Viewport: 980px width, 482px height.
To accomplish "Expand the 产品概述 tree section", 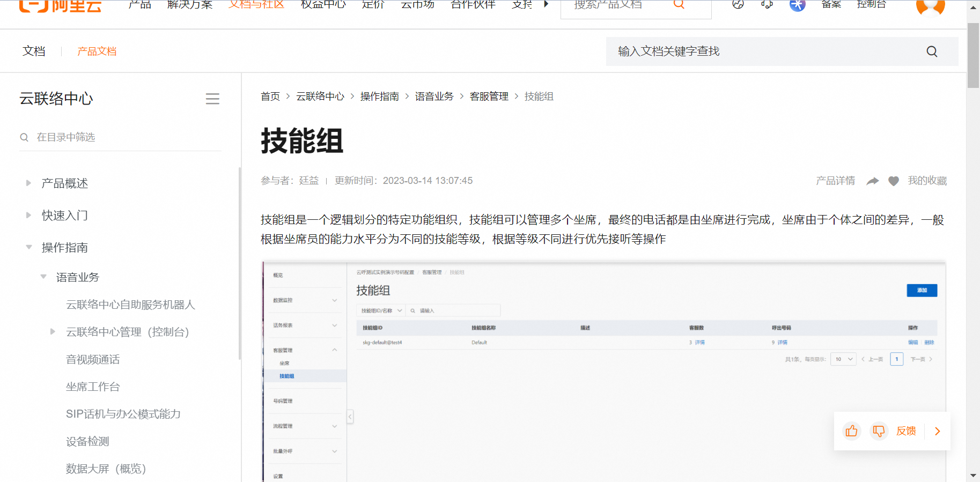I will tap(28, 183).
